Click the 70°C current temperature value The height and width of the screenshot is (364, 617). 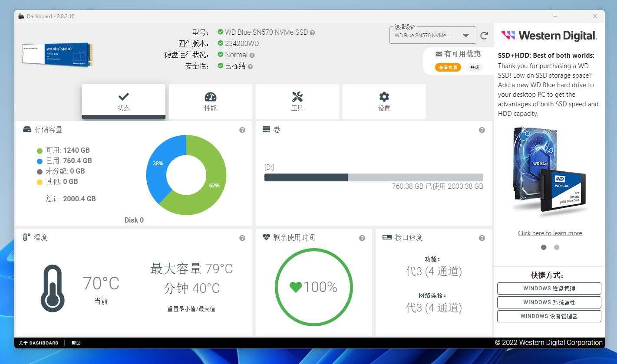coord(101,283)
